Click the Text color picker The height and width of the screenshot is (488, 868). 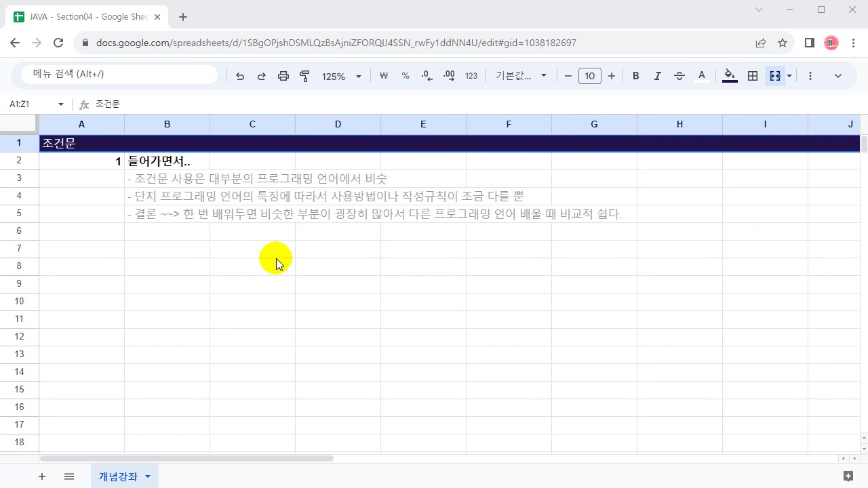click(x=701, y=76)
